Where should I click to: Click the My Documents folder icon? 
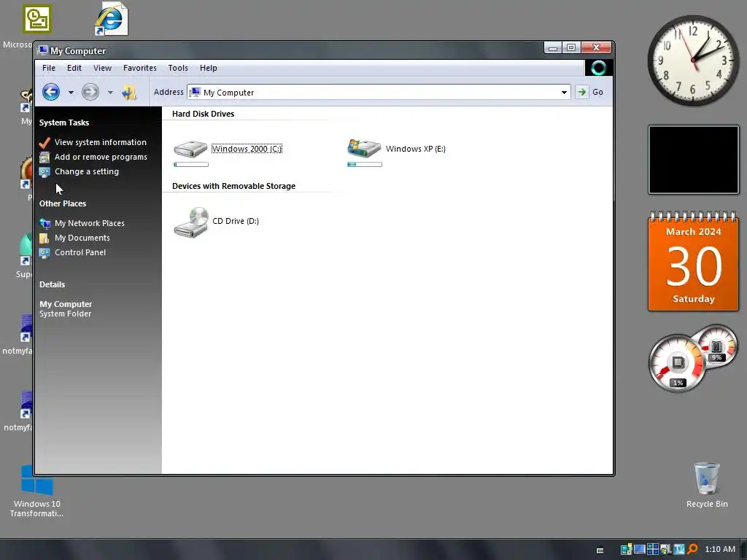point(44,238)
